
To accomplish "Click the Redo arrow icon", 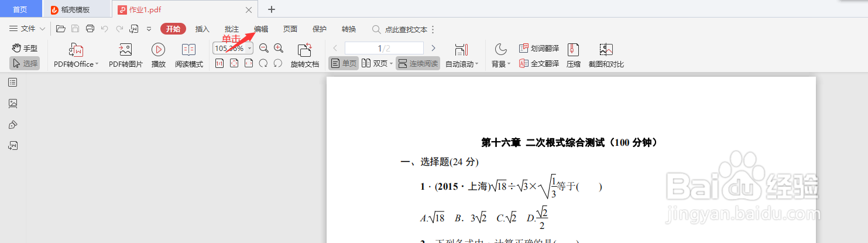I will coord(119,29).
